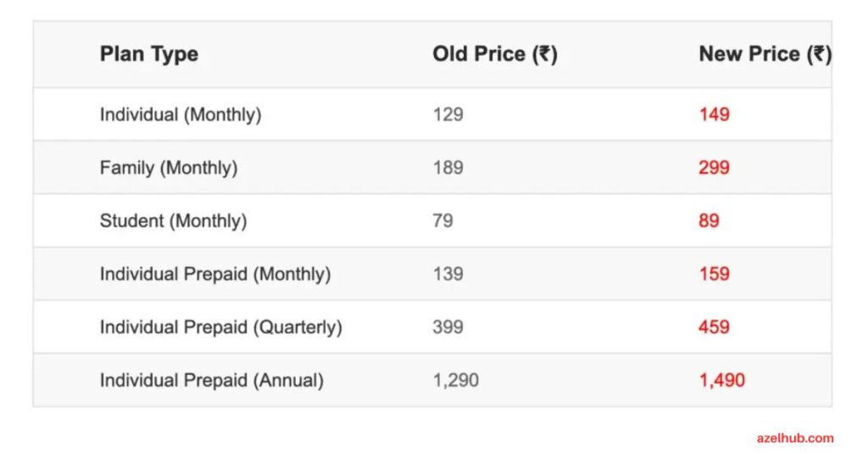Screen dimensions: 868x454
Task: Click the red new price 89
Action: coord(709,220)
